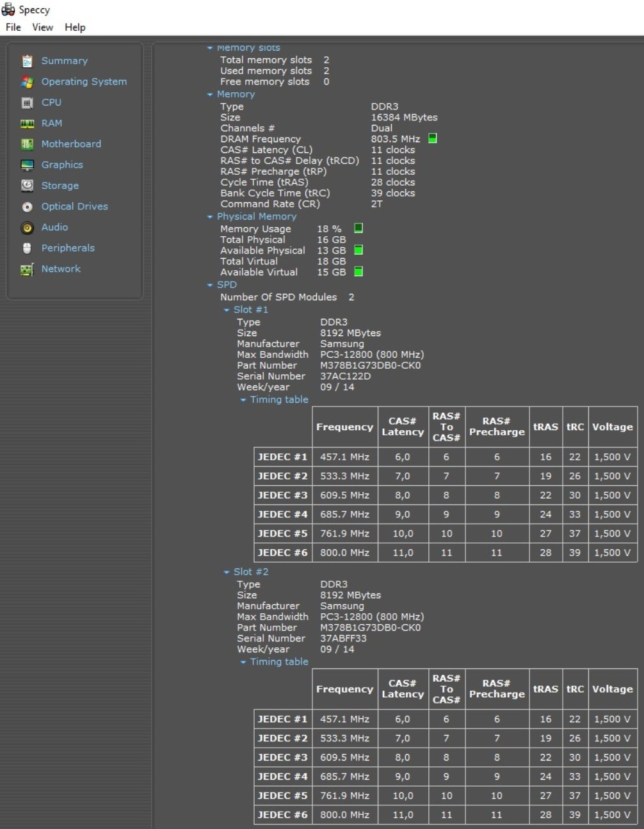The height and width of the screenshot is (829, 644).
Task: Click Used memory slots row
Action: tap(275, 70)
